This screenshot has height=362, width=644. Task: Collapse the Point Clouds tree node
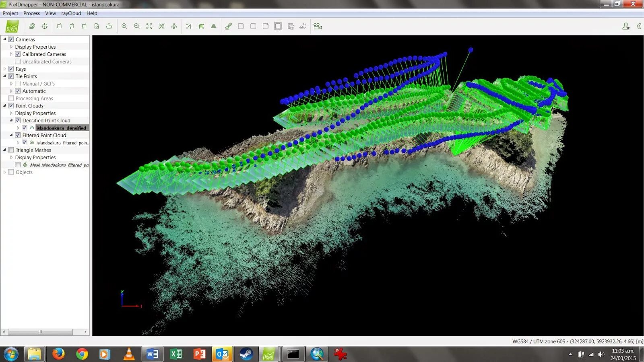(5, 106)
